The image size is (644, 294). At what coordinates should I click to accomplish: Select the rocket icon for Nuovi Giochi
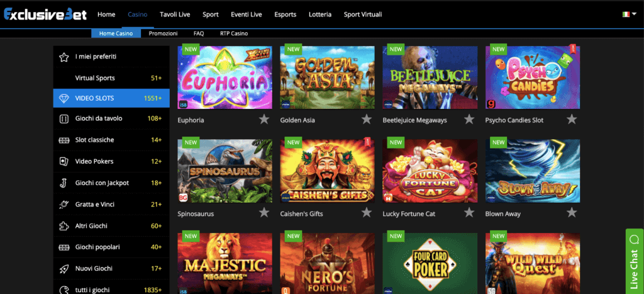(64, 269)
